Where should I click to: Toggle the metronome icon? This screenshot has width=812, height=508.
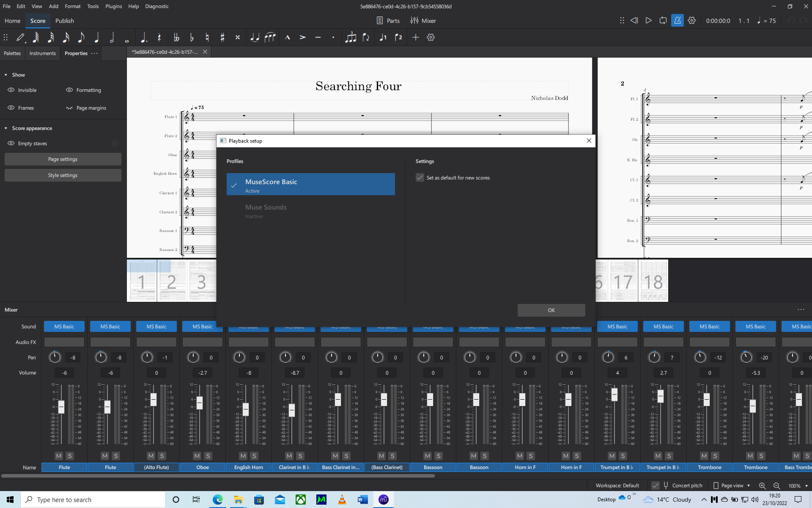click(677, 20)
